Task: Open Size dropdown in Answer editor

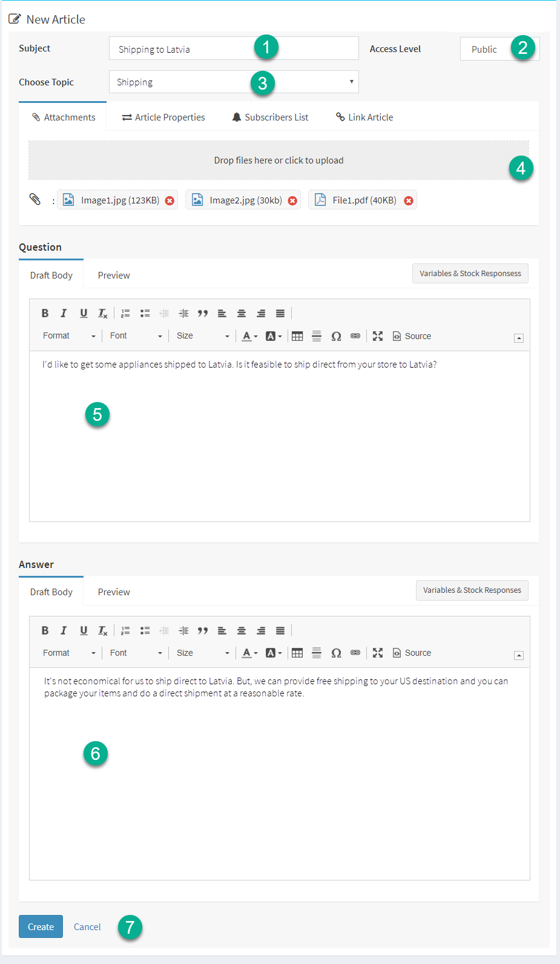Action: tap(203, 653)
